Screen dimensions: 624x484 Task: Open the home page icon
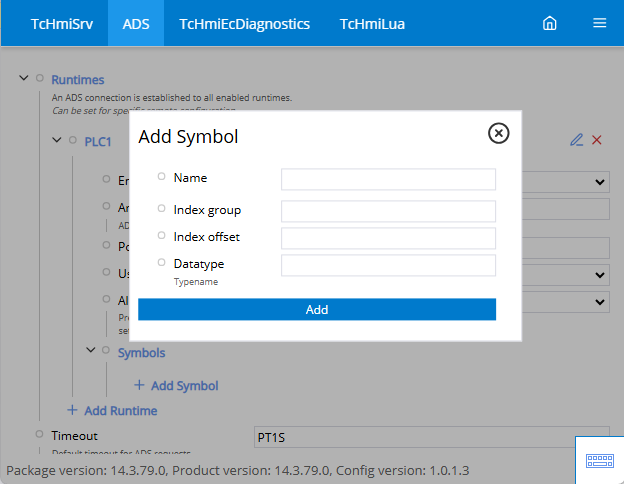tap(550, 23)
